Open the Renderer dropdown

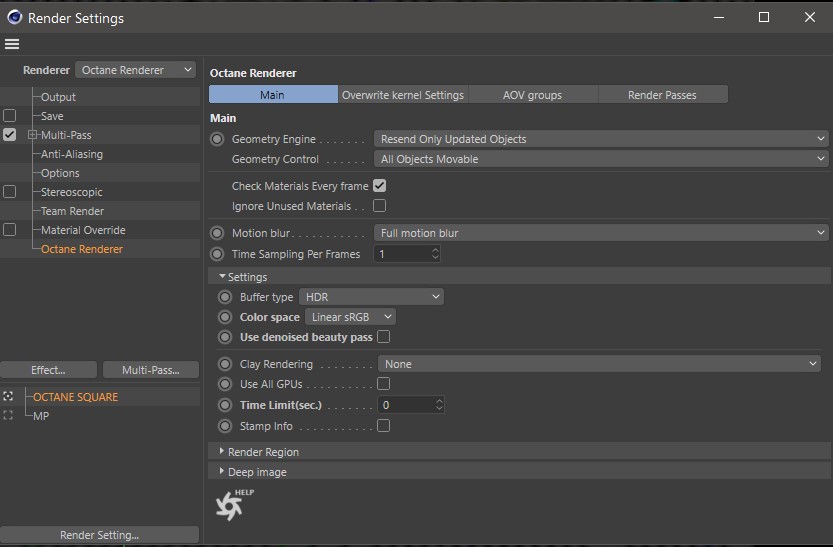coord(136,70)
